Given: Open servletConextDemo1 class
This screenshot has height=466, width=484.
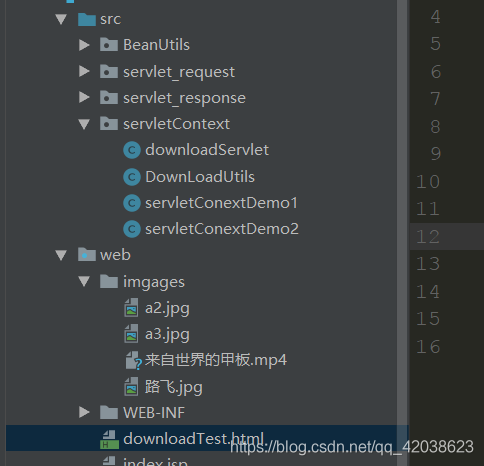Looking at the screenshot, I should click(x=221, y=203).
